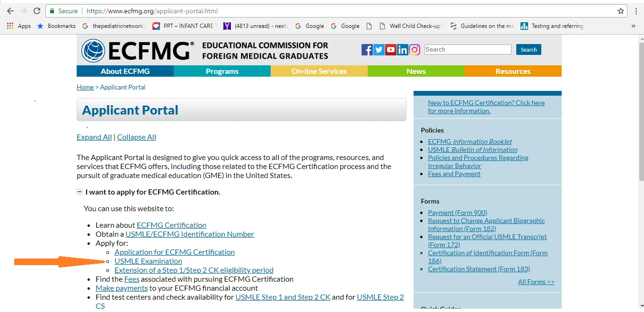Click the Expand All link

point(94,137)
